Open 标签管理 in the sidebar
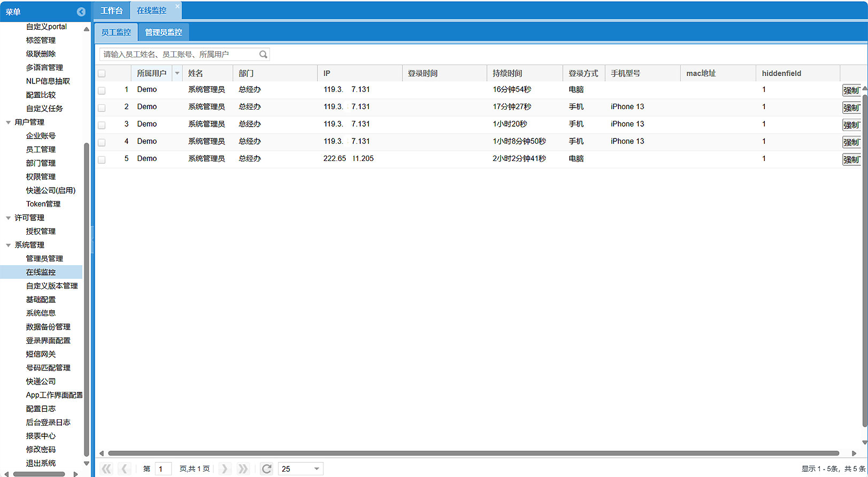 41,40
